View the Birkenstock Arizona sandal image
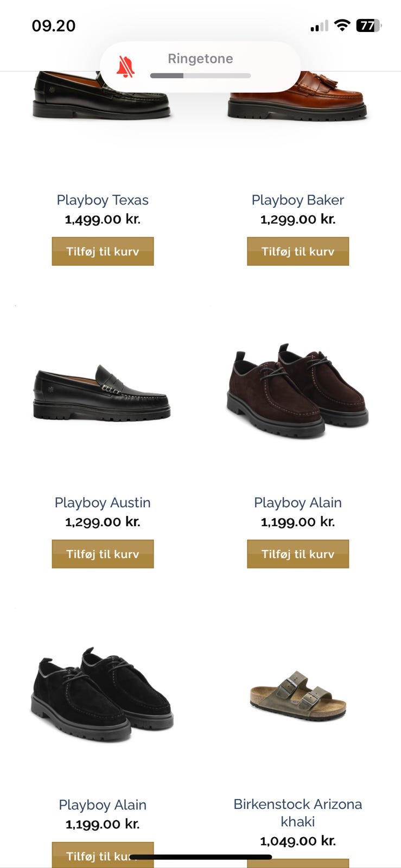 click(x=298, y=695)
